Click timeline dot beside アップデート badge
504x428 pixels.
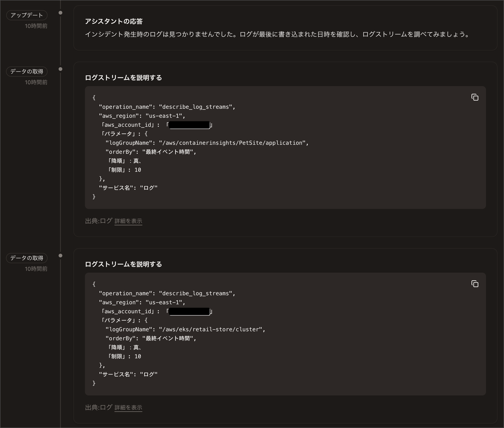[60, 13]
